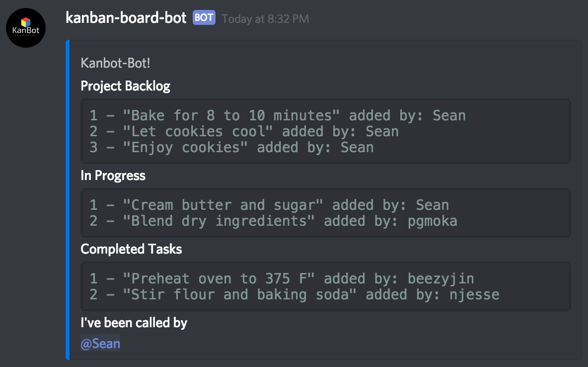Click the "Bake for 8 to 10 minutes" task line
588x367 pixels.
pyautogui.click(x=278, y=115)
